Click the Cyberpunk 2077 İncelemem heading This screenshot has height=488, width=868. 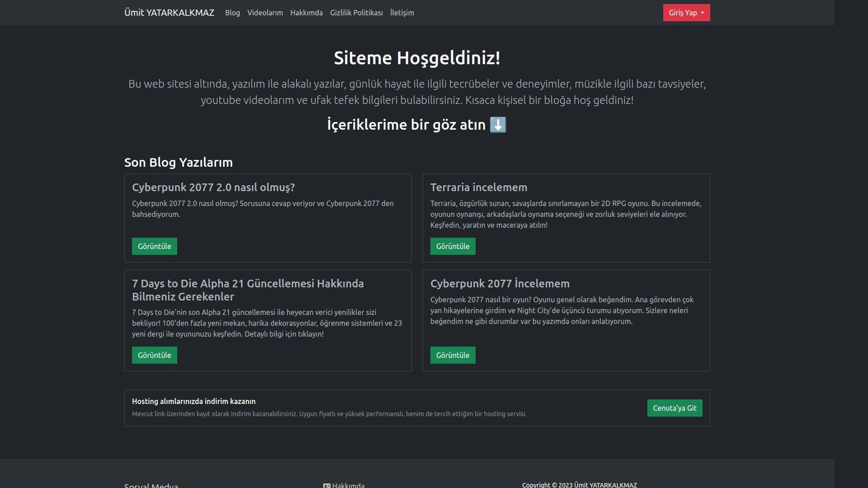click(x=500, y=283)
